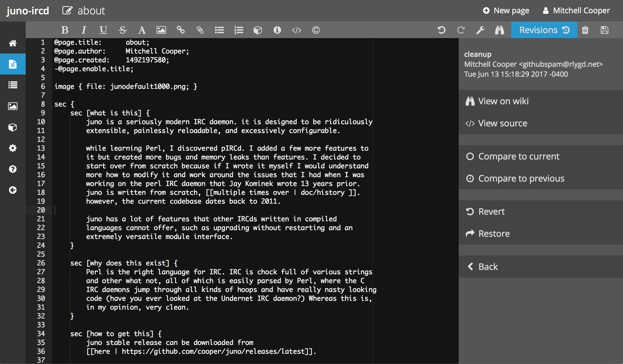
Task: Insert a code block with the code icon
Action: (297, 30)
